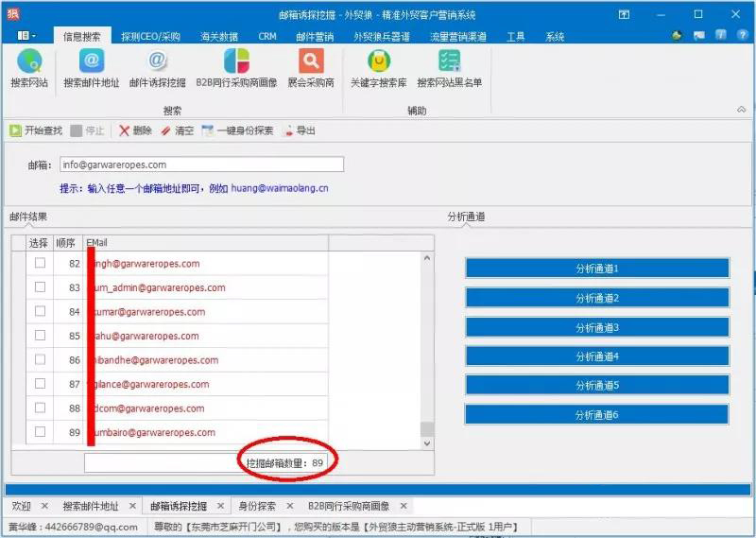This screenshot has height=538, width=756.
Task: Click the 分析通道1 button
Action: click(596, 269)
